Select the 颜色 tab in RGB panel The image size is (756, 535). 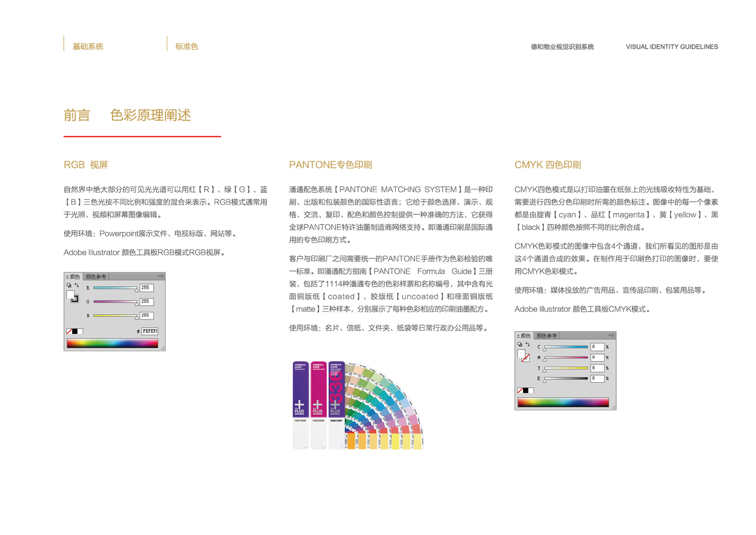pos(74,276)
